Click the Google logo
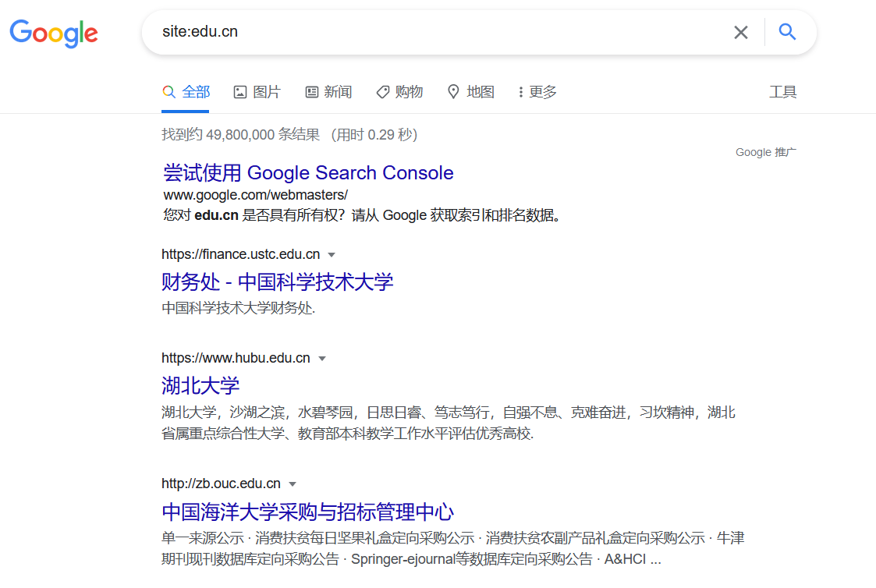Screen dimensions: 876x588 coord(54,34)
